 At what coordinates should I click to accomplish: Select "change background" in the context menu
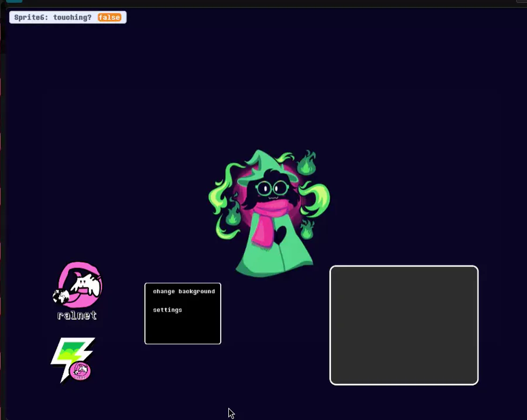coord(184,291)
